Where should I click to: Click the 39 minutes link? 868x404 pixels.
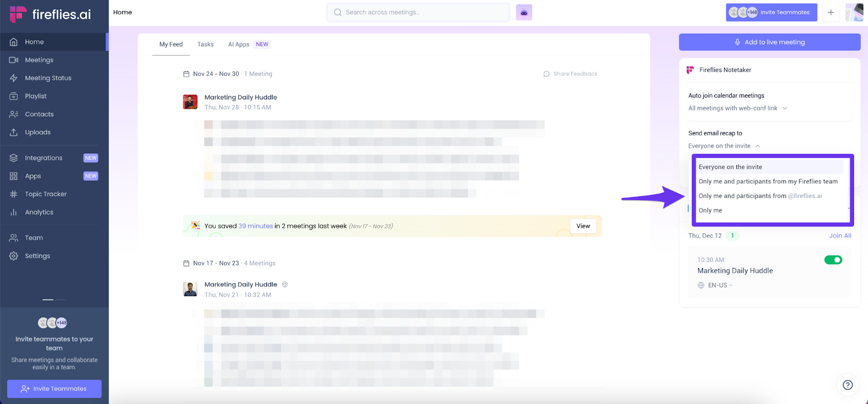tap(256, 226)
